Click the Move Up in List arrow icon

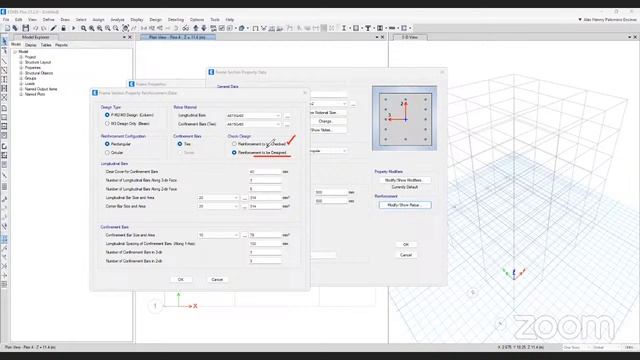tap(196, 28)
